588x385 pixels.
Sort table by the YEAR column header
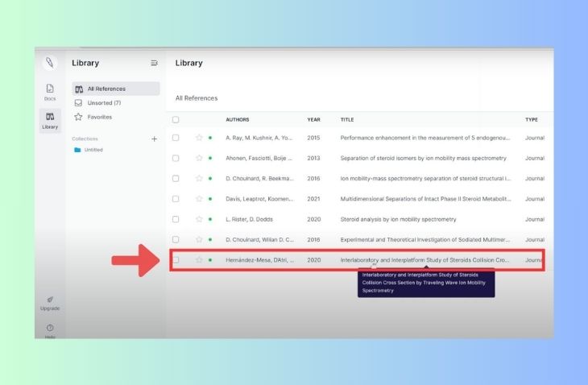(313, 119)
